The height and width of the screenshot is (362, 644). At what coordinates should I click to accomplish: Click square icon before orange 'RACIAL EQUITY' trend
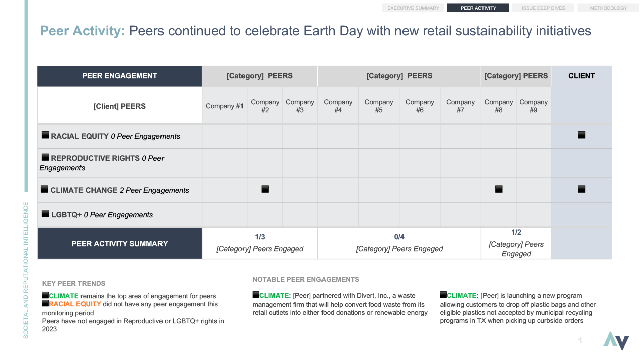point(45,303)
